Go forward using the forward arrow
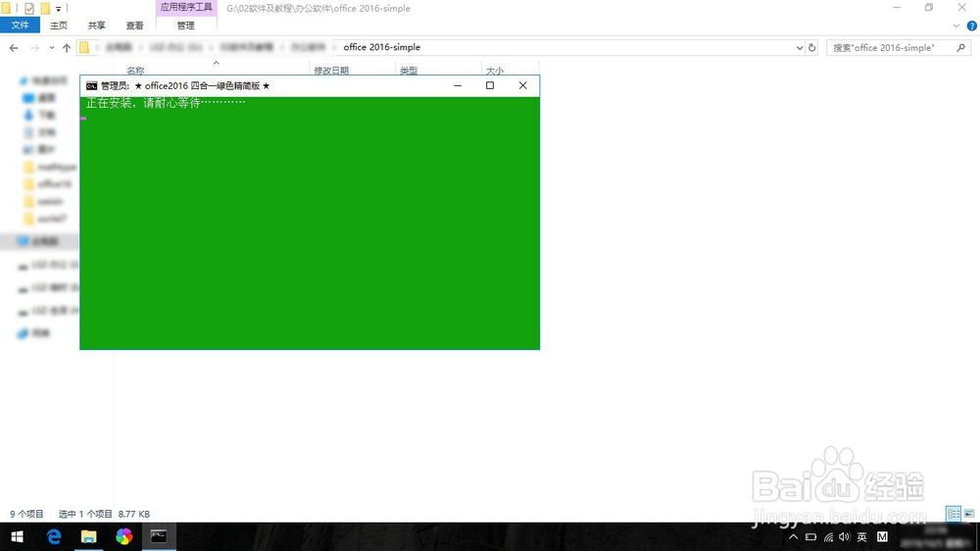The height and width of the screenshot is (551, 980). pos(34,47)
